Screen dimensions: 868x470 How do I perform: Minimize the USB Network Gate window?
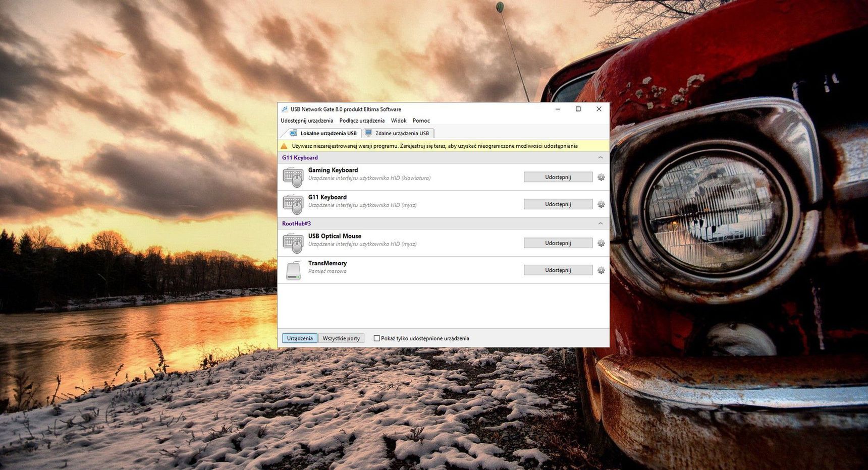click(558, 109)
